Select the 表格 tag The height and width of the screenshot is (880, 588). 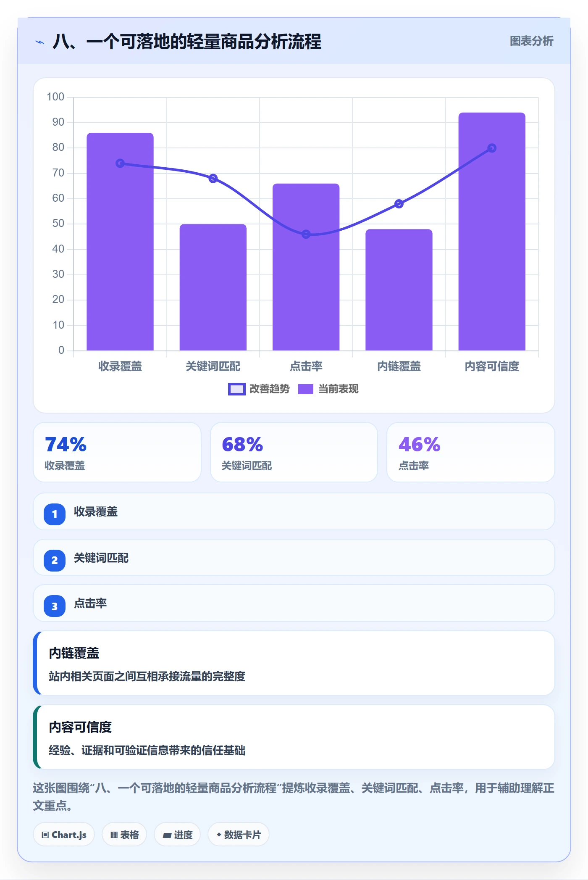[x=124, y=835]
